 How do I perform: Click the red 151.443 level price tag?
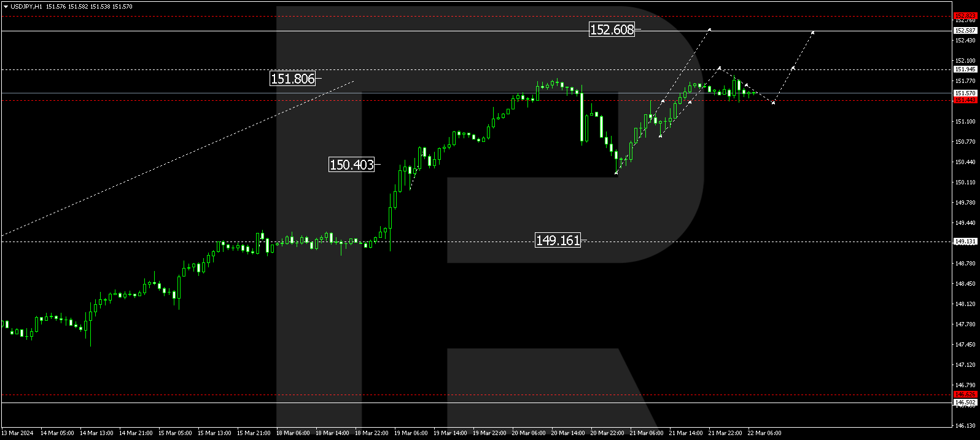click(965, 100)
